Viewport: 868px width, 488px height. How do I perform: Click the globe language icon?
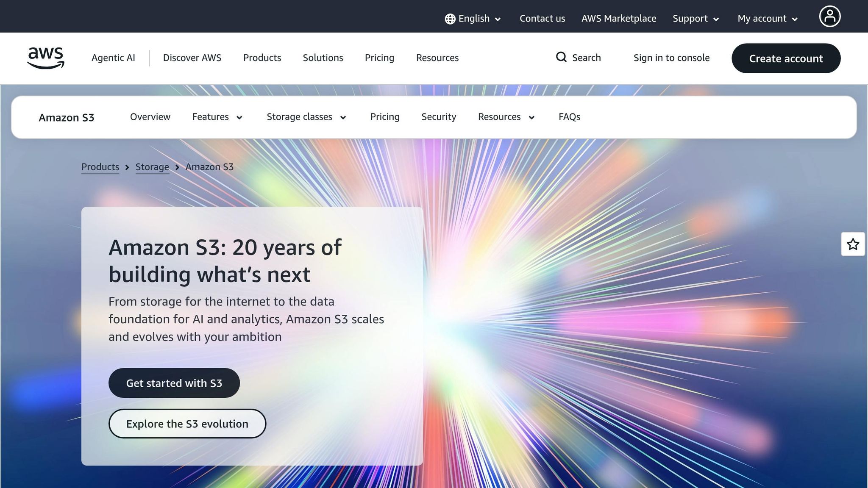click(450, 19)
